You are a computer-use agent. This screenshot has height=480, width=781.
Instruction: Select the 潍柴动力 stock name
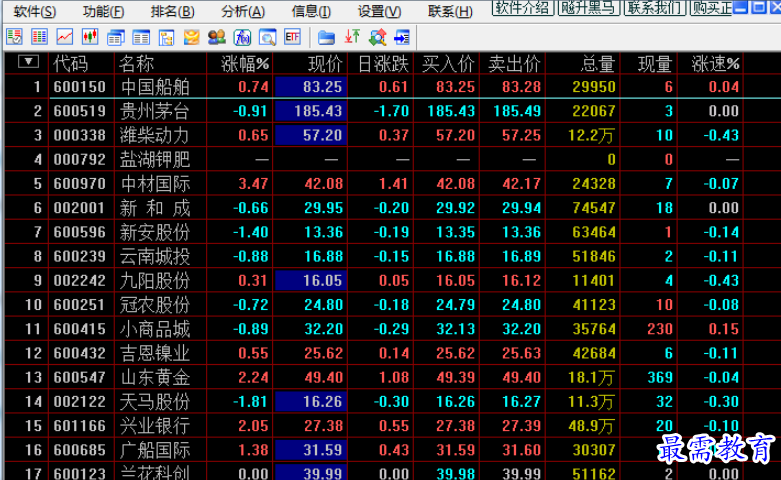(x=154, y=135)
